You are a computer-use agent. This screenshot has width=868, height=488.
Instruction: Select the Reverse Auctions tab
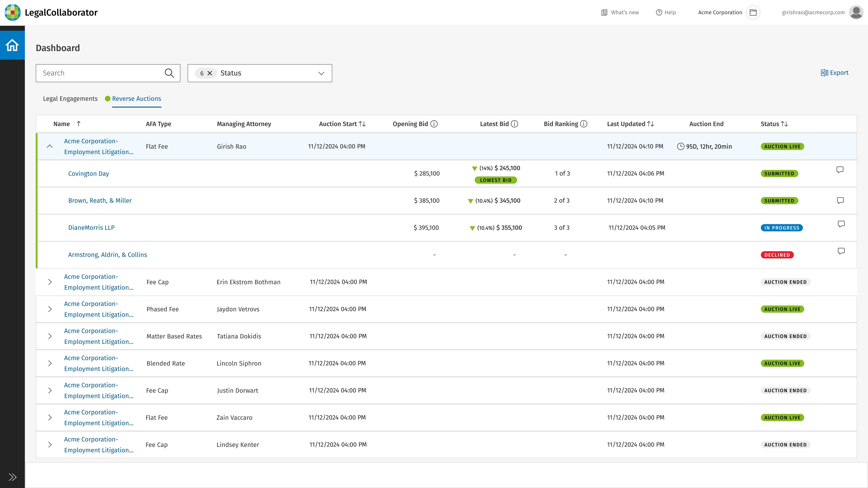pyautogui.click(x=137, y=99)
